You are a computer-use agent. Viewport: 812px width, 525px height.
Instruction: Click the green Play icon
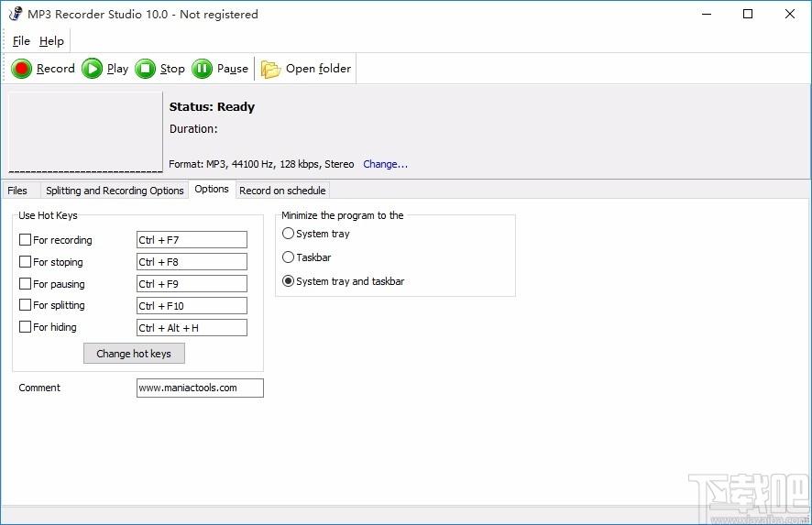93,69
